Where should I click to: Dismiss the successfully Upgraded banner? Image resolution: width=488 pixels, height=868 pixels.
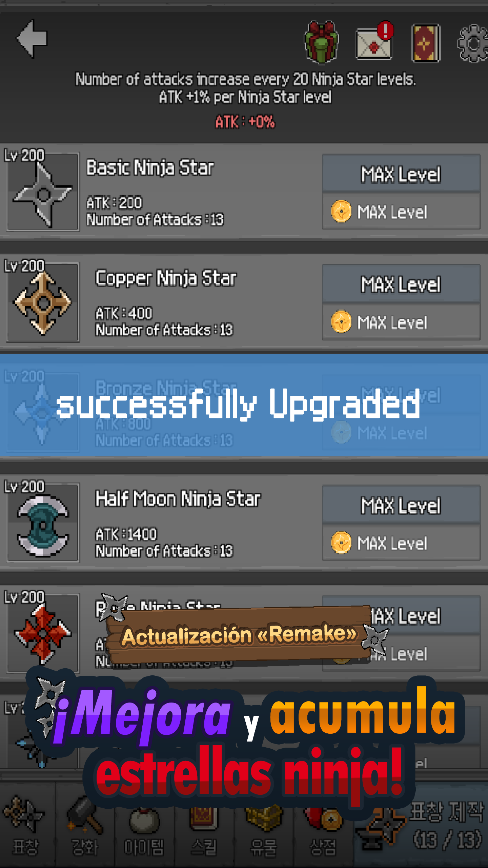click(x=244, y=405)
